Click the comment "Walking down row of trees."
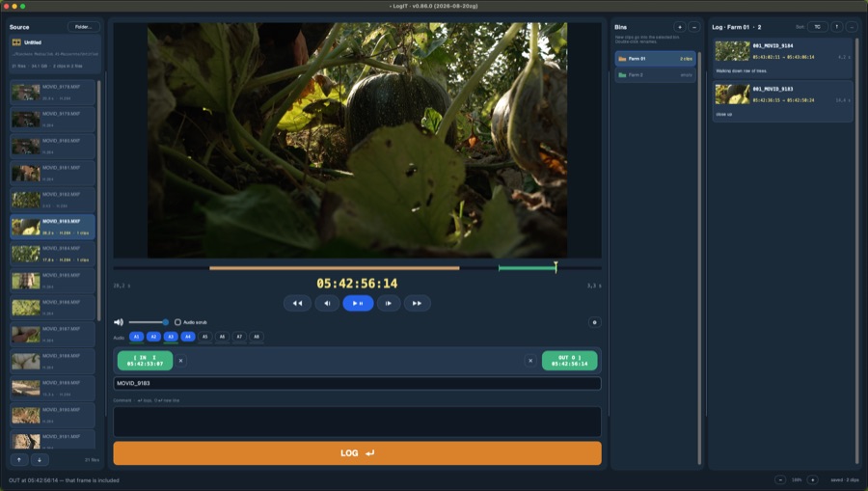Image resolution: width=868 pixels, height=491 pixels. point(742,70)
